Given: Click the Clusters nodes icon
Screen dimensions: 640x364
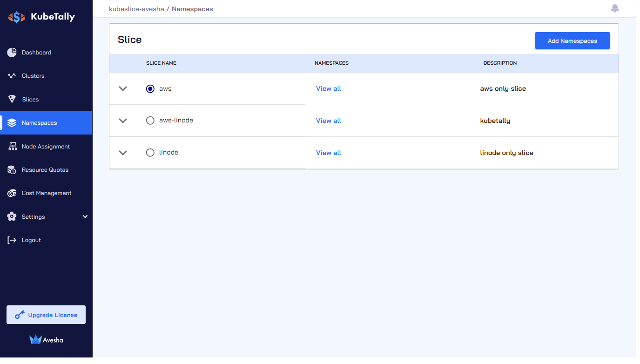Looking at the screenshot, I should [x=12, y=76].
